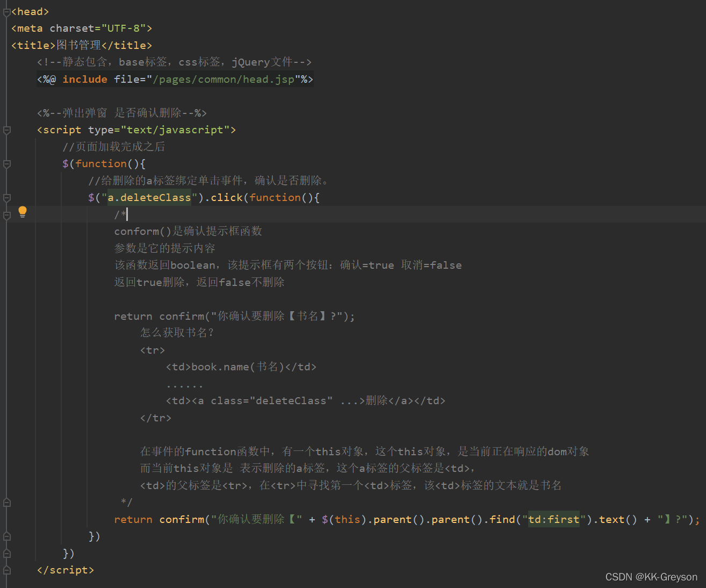706x588 pixels.
Task: Click the JSP comment 弹出弹窗 是否确认删除
Action: click(122, 113)
